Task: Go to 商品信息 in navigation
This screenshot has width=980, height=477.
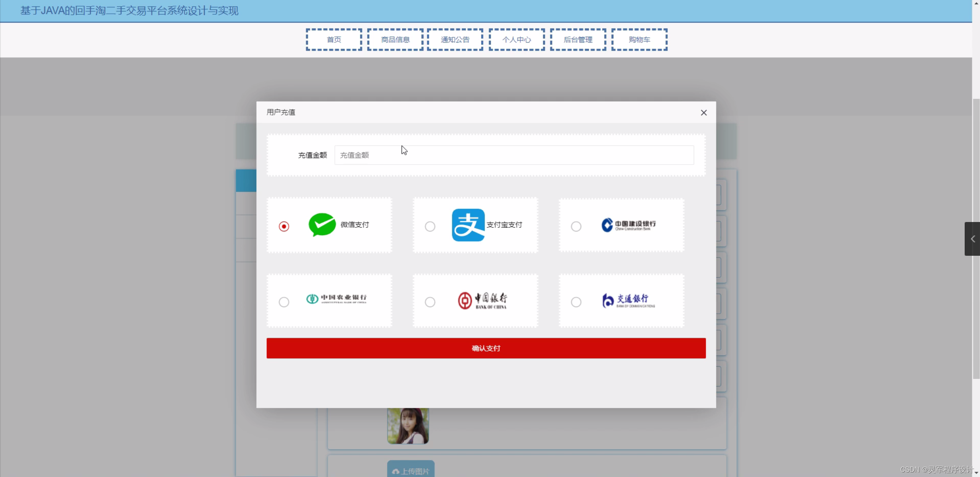Action: 395,39
